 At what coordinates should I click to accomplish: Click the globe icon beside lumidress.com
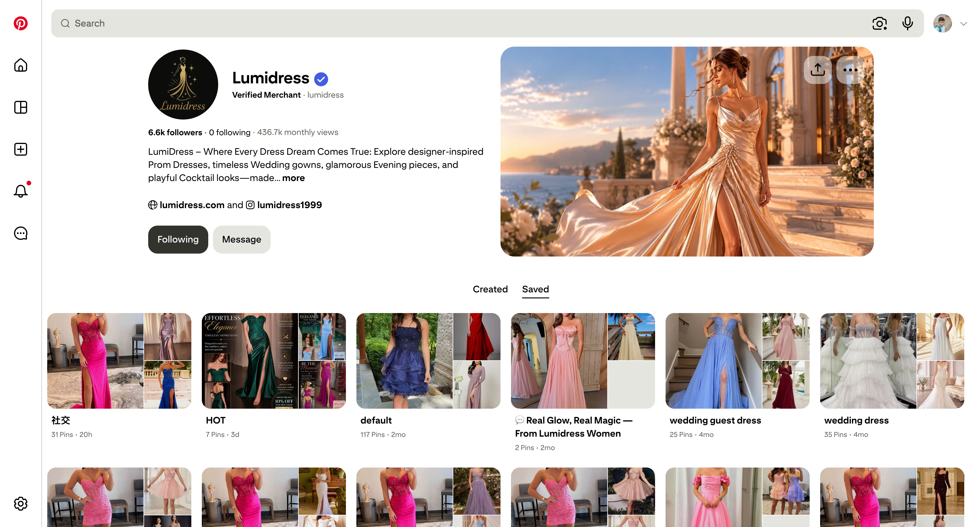pyautogui.click(x=153, y=205)
